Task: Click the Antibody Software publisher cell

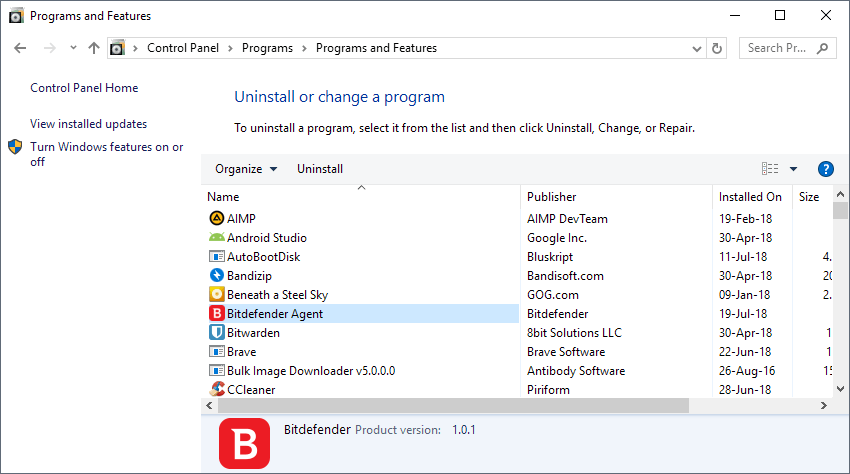Action: point(576,370)
